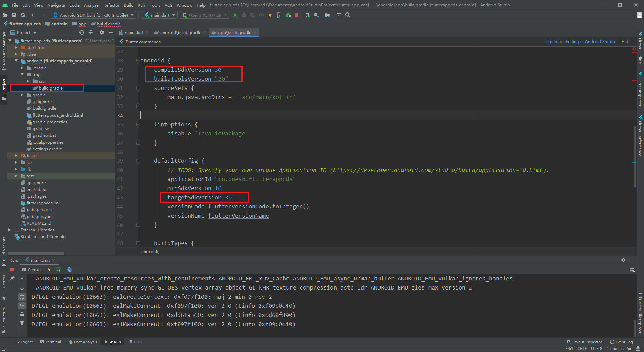Toggle the Structure tool window stripe button
Image resolution: width=644 pixels, height=352 pixels.
click(x=4, y=320)
